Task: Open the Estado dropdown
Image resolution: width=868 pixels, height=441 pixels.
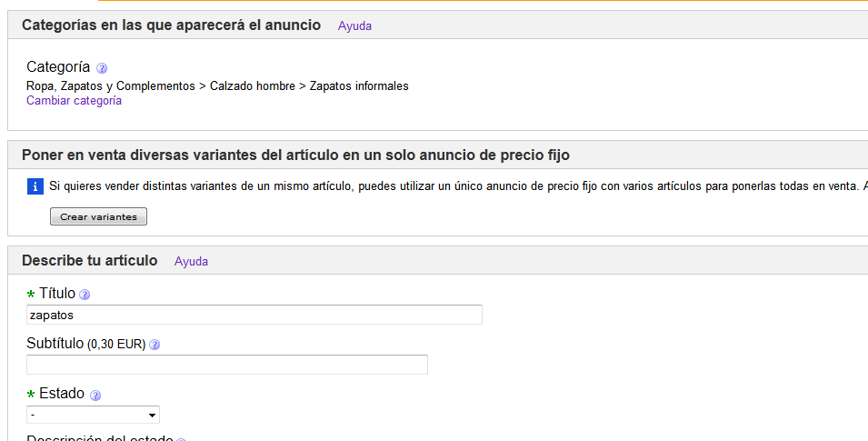Action: click(93, 415)
